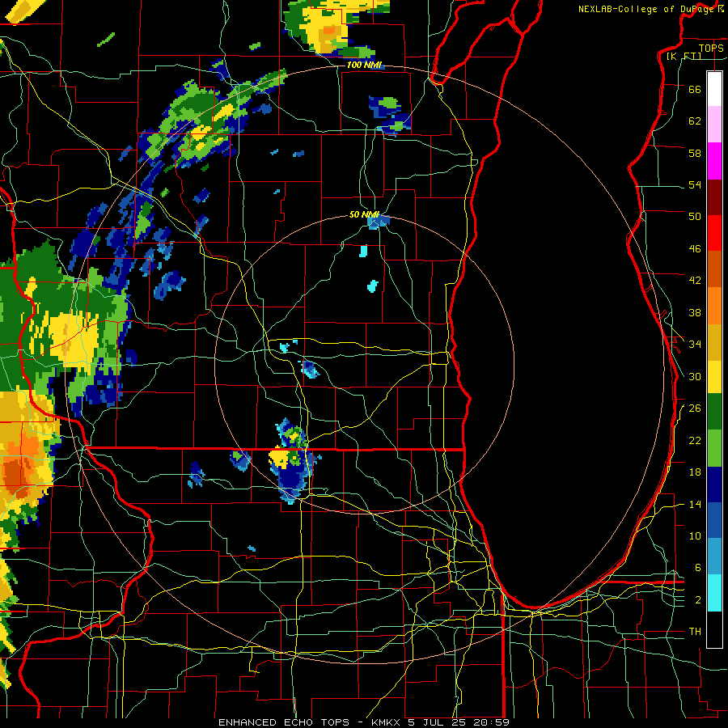Click the K FT units label
Screen dimensions: 728x728
(x=684, y=56)
